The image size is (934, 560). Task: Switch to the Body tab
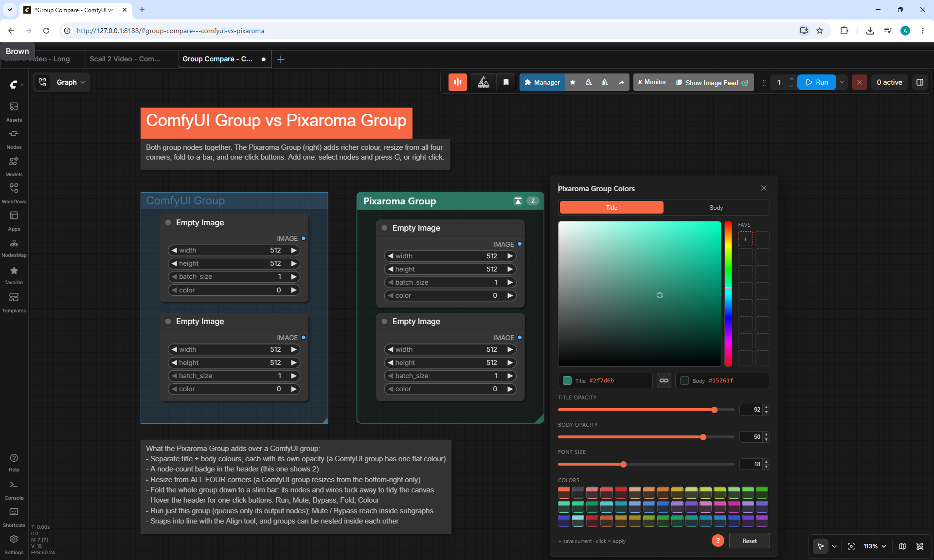(x=716, y=207)
